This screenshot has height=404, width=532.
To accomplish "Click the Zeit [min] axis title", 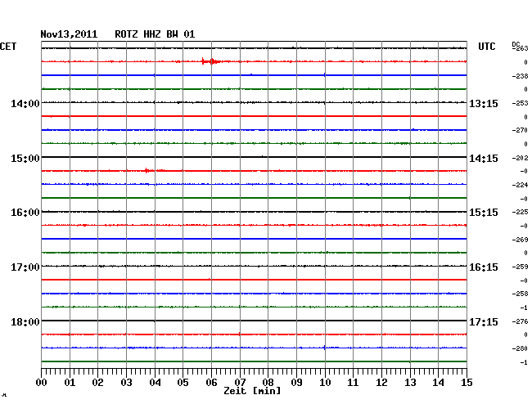I will point(252,391).
